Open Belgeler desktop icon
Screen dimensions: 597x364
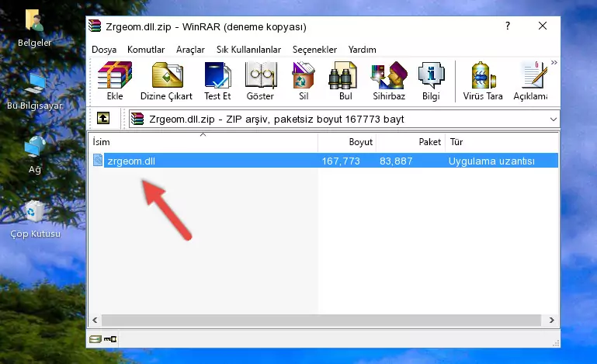pyautogui.click(x=34, y=29)
